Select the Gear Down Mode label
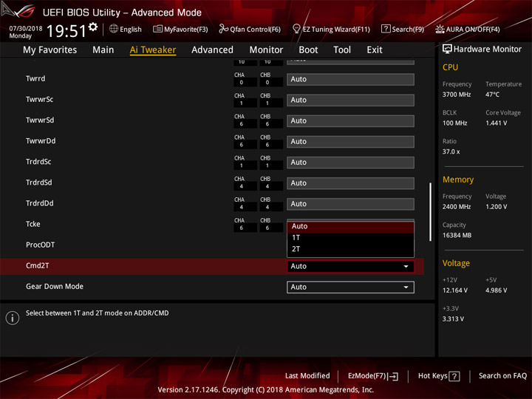Screen dimensions: 532x399 (x=55, y=287)
